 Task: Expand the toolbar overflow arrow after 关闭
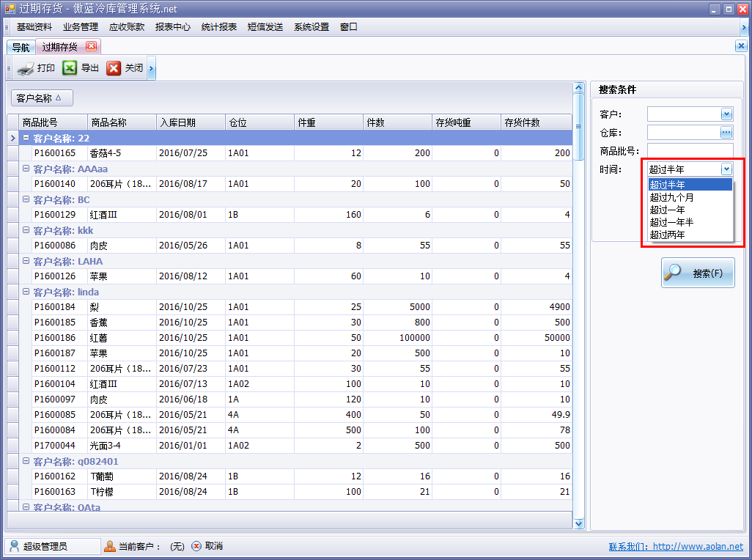(x=151, y=70)
